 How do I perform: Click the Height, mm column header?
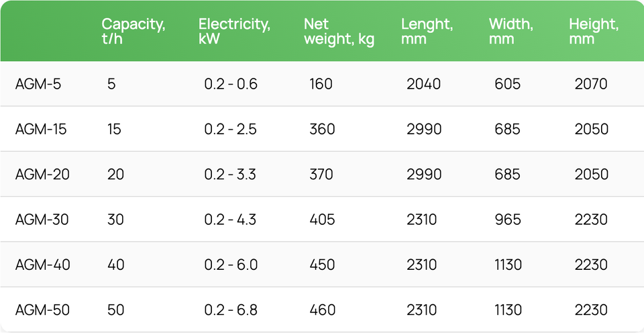pyautogui.click(x=594, y=32)
